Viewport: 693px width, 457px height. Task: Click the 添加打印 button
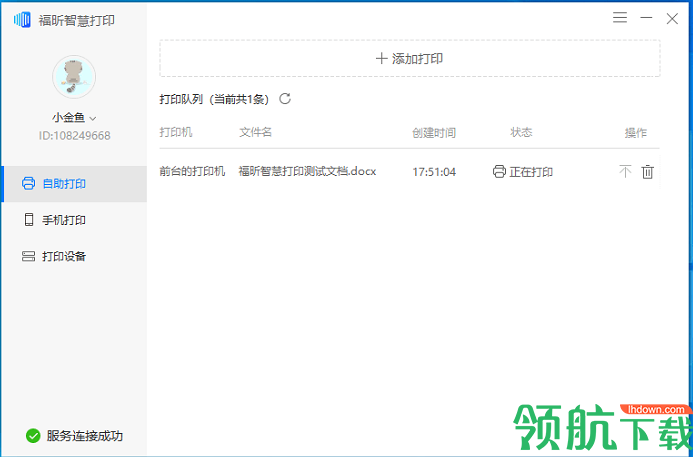410,58
